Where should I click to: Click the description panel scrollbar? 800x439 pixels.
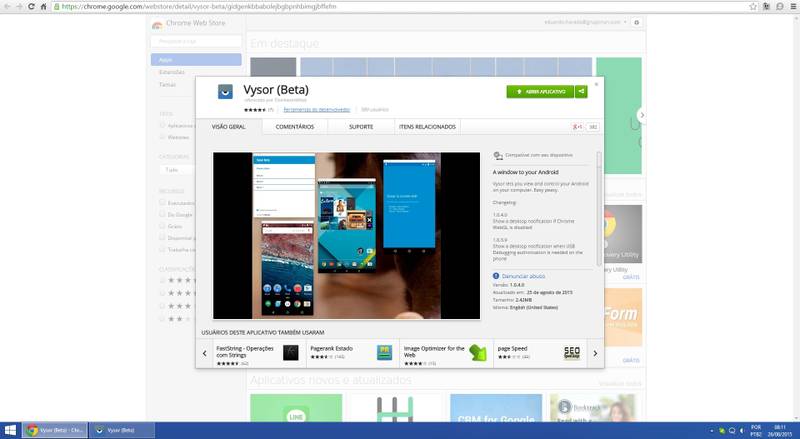(599, 208)
